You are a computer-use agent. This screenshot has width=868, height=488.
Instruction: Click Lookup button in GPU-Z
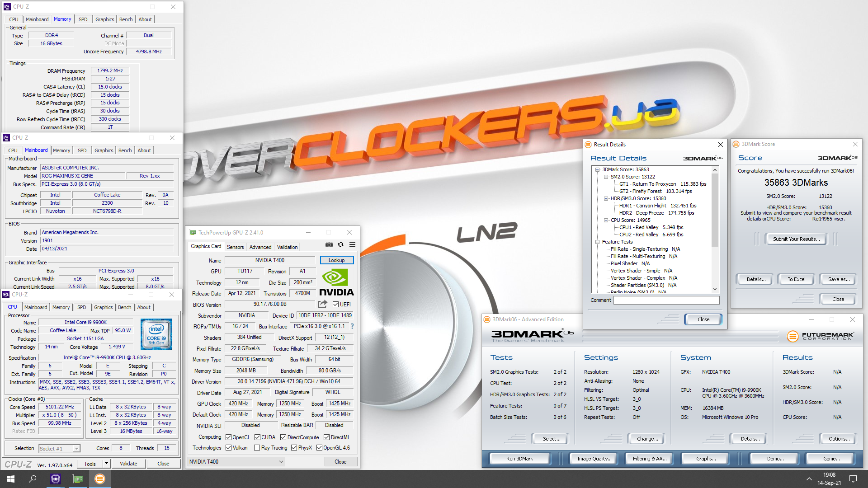(x=336, y=260)
